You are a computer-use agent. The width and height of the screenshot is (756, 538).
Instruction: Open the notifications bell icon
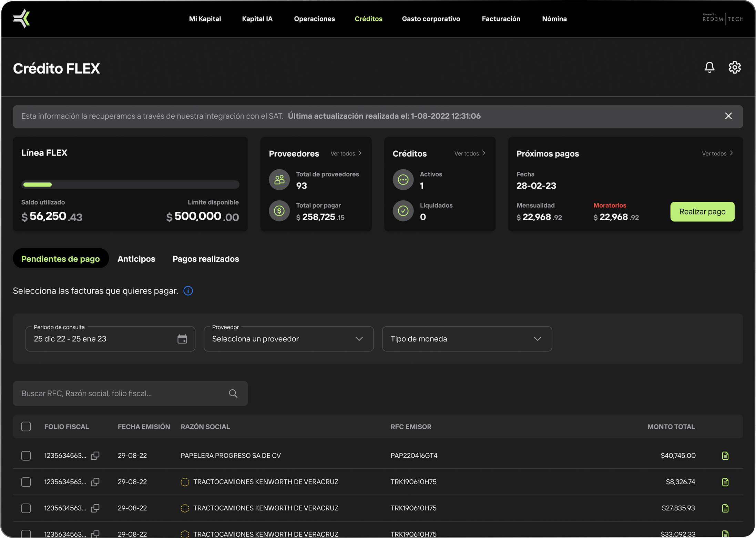[709, 67]
